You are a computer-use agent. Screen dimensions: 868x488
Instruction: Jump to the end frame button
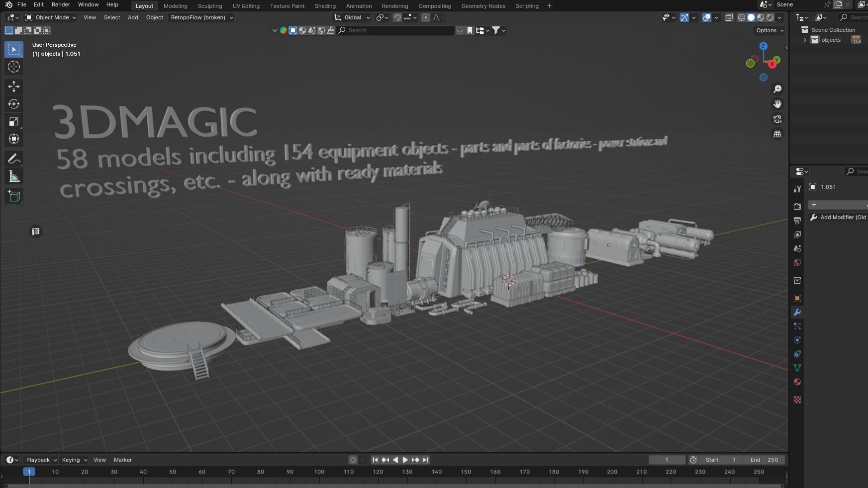pyautogui.click(x=425, y=460)
